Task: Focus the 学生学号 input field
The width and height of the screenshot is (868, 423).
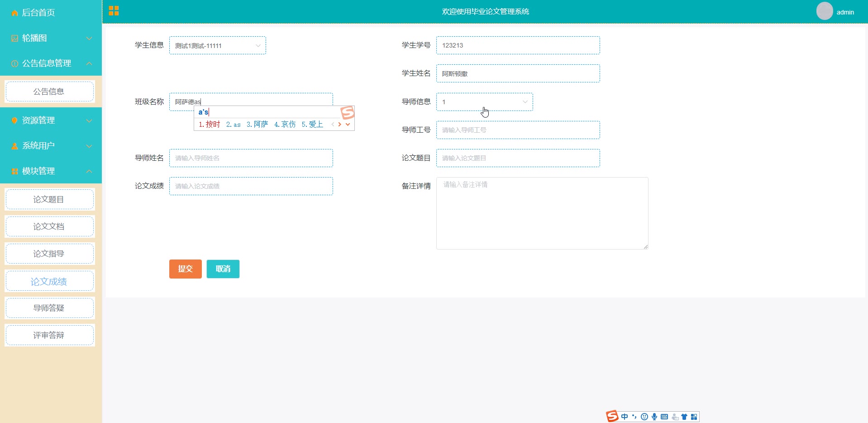Action: 518,45
